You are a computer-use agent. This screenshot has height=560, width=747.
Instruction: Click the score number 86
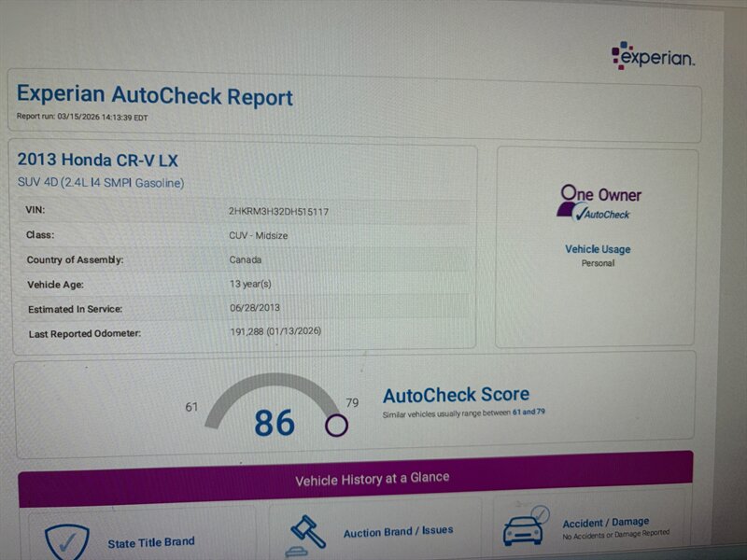[275, 424]
